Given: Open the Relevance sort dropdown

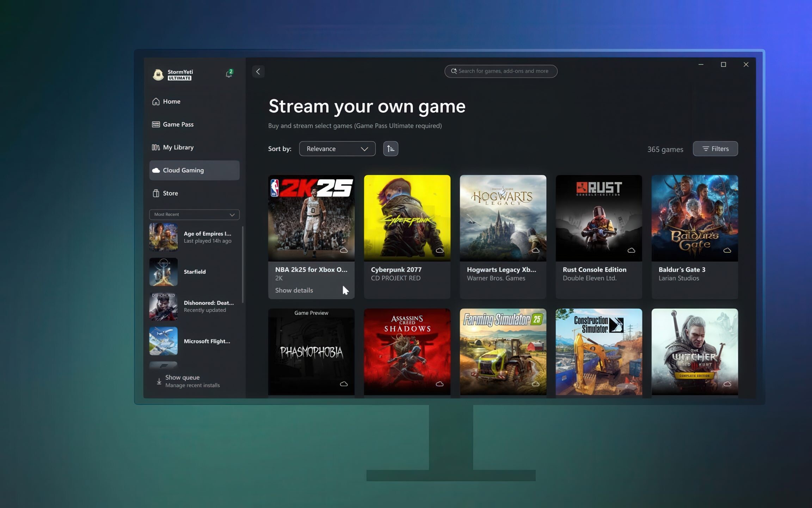Looking at the screenshot, I should [337, 149].
